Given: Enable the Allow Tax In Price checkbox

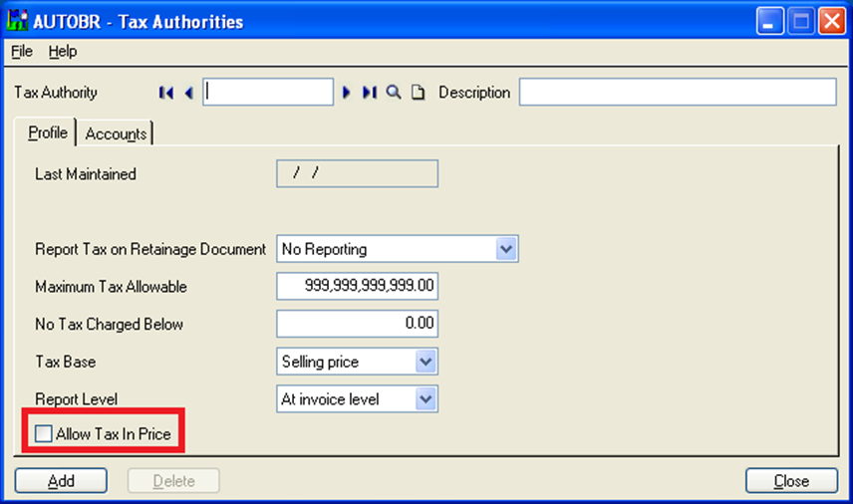Looking at the screenshot, I should point(44,433).
